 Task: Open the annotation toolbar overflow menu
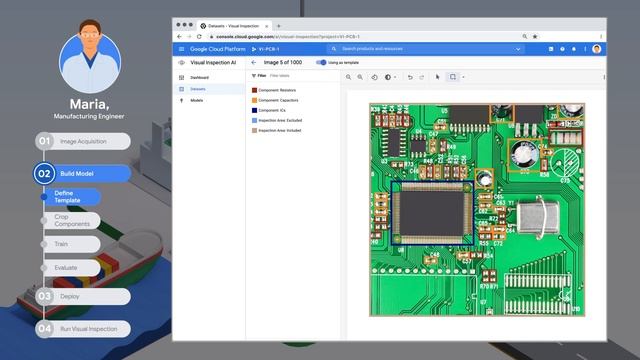pyautogui.click(x=604, y=77)
